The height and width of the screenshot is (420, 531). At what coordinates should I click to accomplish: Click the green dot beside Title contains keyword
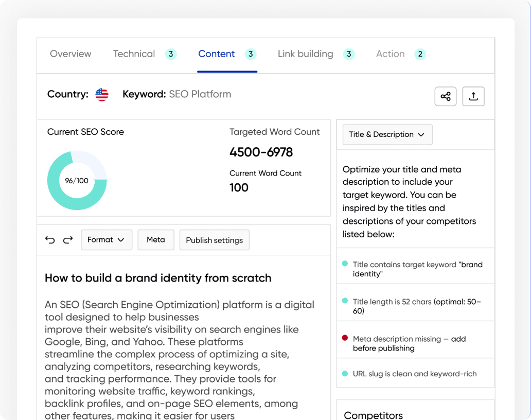pyautogui.click(x=345, y=264)
